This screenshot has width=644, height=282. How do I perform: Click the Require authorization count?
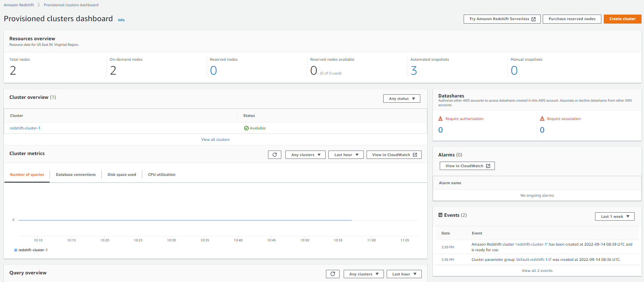coord(440,130)
